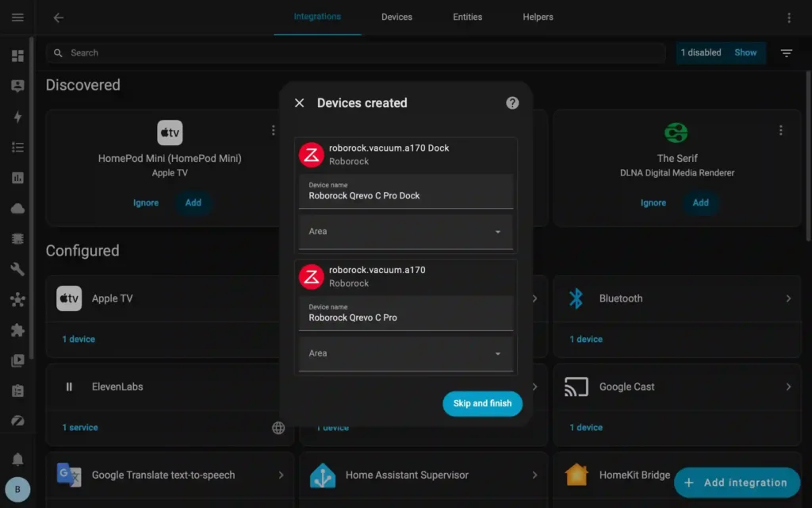Click the Add integration button

coord(737,483)
